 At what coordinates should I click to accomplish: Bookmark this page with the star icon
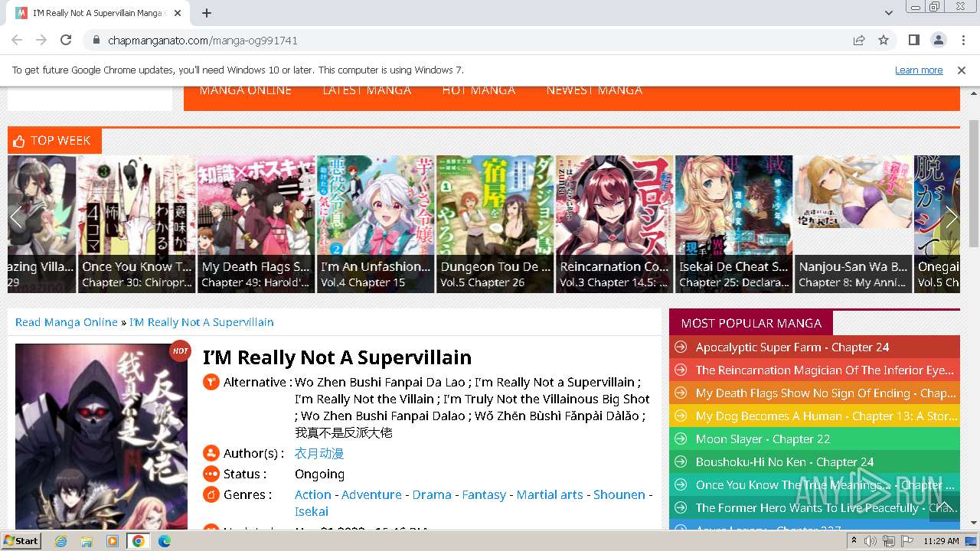[884, 40]
